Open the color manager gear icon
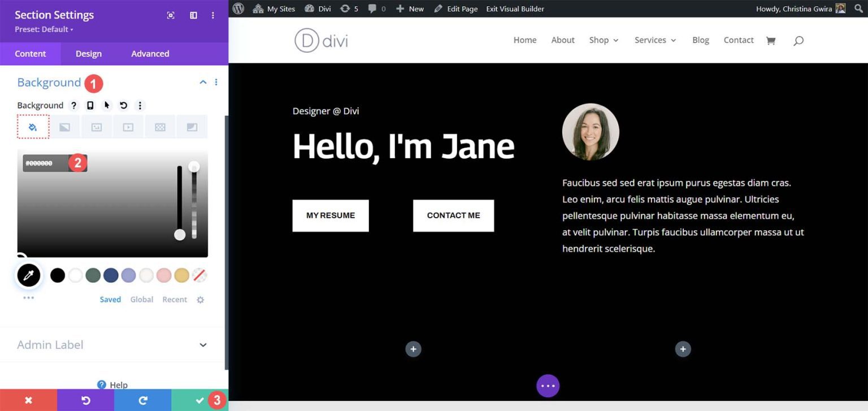This screenshot has height=411, width=868. pyautogui.click(x=200, y=300)
